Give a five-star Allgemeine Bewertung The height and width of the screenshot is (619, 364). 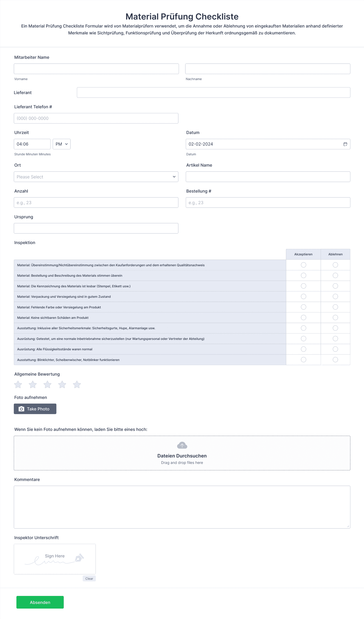[x=77, y=384]
